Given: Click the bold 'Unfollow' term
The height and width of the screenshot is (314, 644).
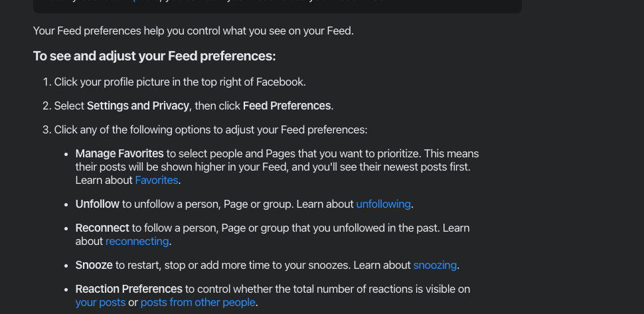Looking at the screenshot, I should [98, 204].
